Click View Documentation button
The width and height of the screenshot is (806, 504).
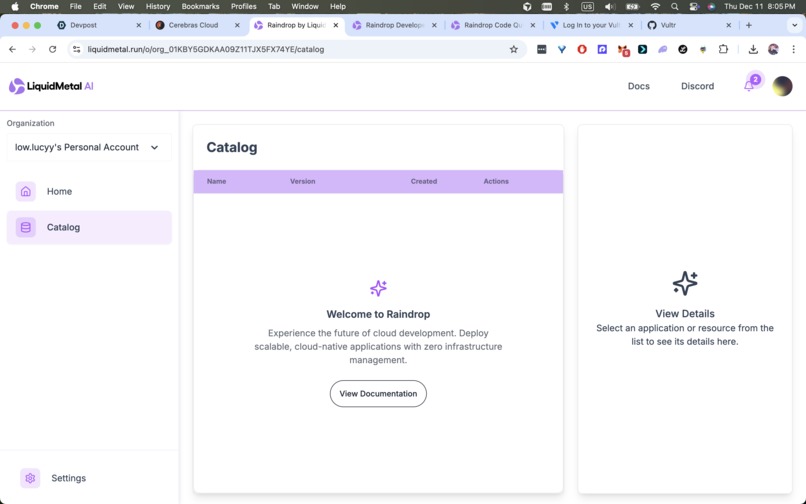coord(378,394)
